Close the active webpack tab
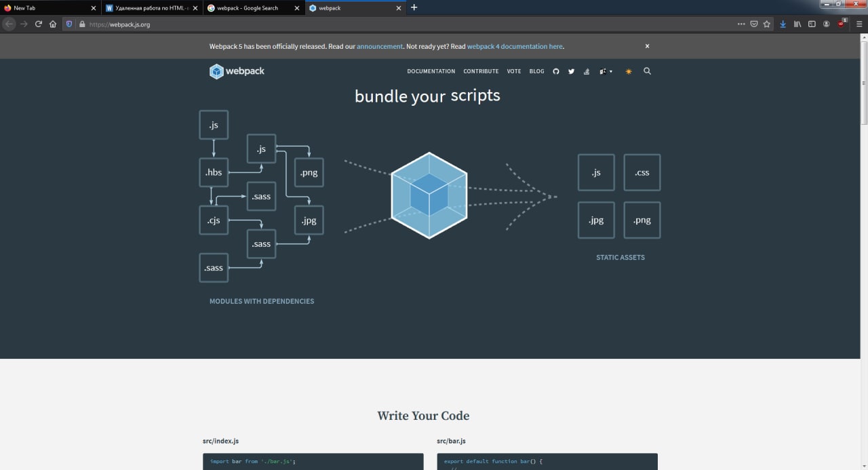868x470 pixels. pos(398,8)
